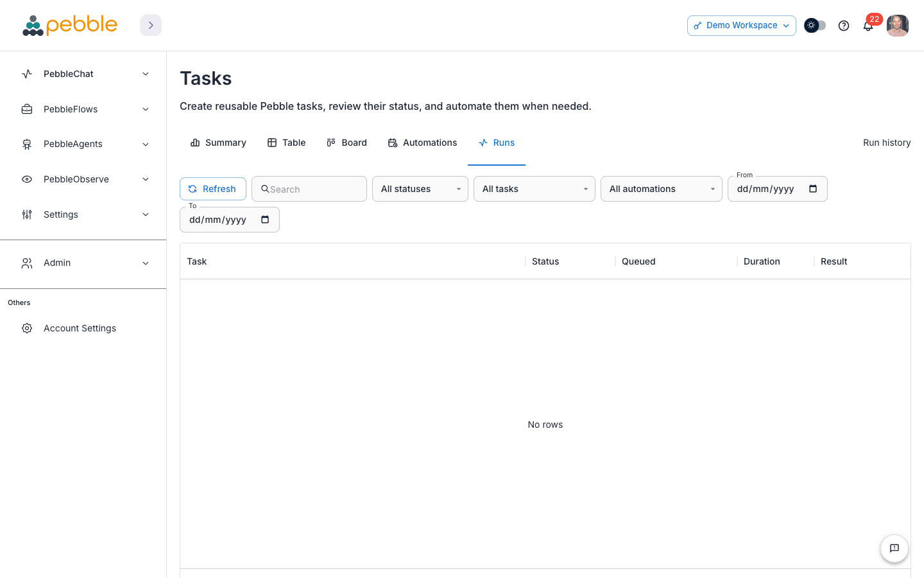Click the PebbleAgents robot icon
924x578 pixels.
(x=27, y=144)
